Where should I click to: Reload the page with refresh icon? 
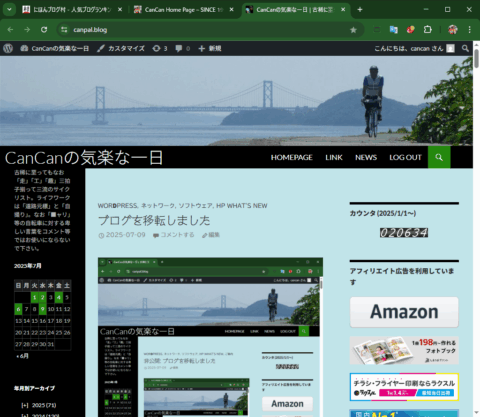coord(44,30)
